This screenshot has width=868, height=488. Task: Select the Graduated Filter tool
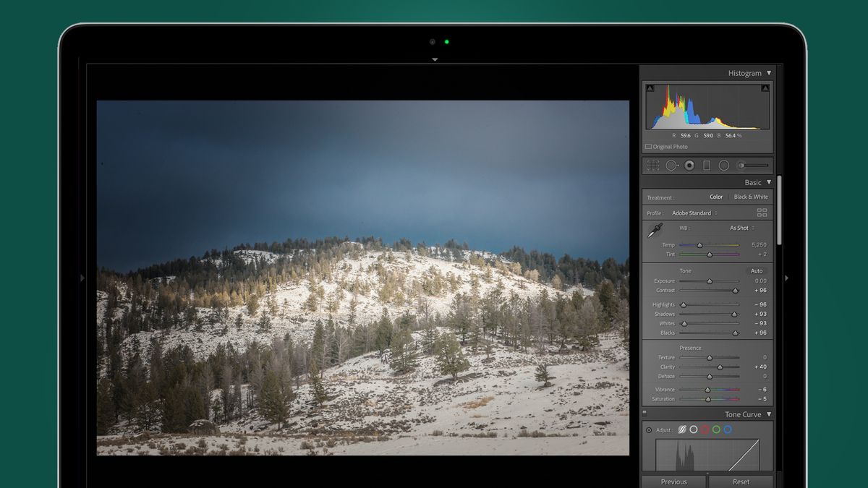[707, 166]
